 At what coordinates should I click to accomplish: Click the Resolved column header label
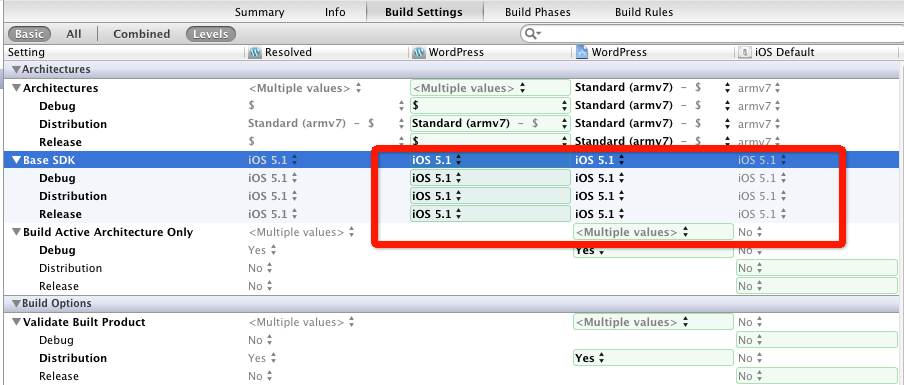point(288,52)
